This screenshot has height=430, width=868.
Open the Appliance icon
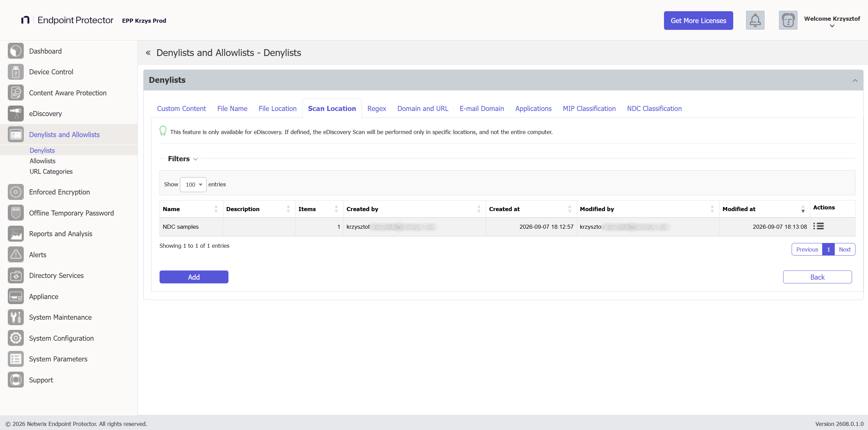coord(16,297)
